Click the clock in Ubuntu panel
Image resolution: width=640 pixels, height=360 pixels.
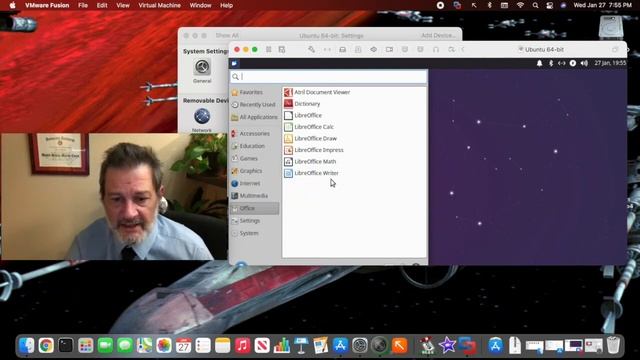610,63
